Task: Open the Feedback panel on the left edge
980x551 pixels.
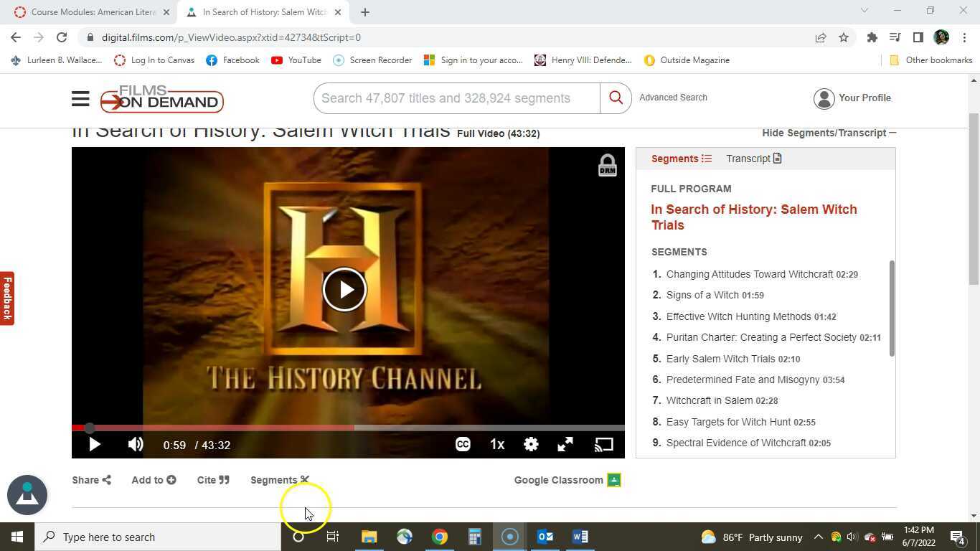Action: pos(7,298)
